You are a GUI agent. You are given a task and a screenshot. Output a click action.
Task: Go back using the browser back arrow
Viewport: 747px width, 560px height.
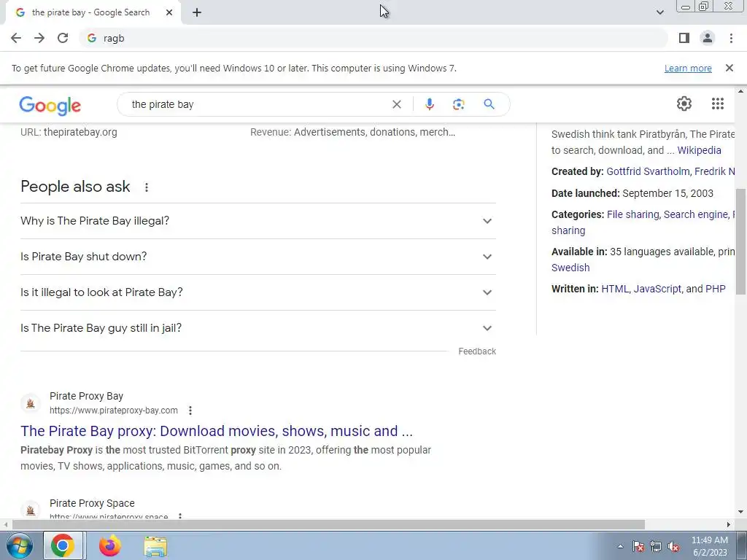16,38
